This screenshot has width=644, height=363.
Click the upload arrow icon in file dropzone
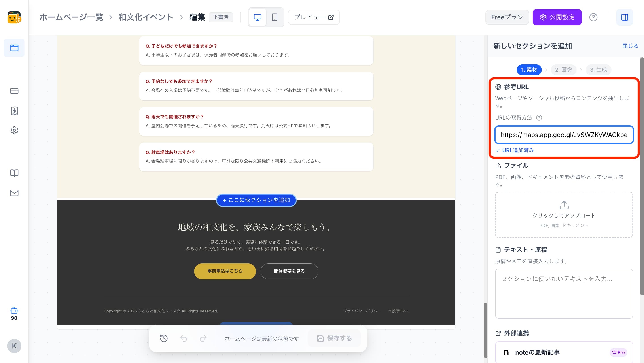(x=564, y=205)
